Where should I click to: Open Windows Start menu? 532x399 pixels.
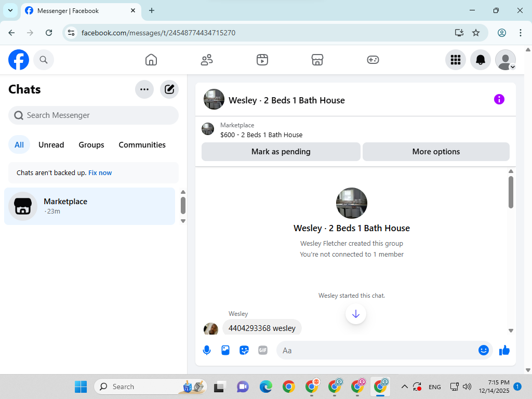(81, 387)
